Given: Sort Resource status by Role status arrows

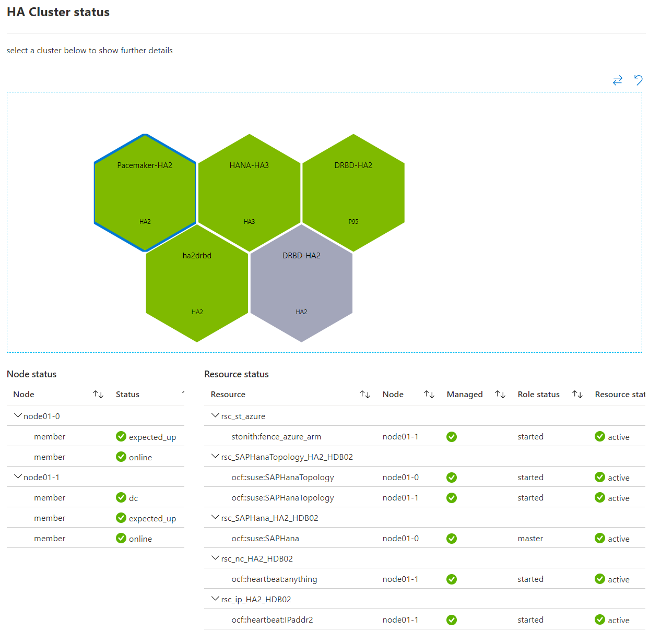Looking at the screenshot, I should (x=577, y=394).
